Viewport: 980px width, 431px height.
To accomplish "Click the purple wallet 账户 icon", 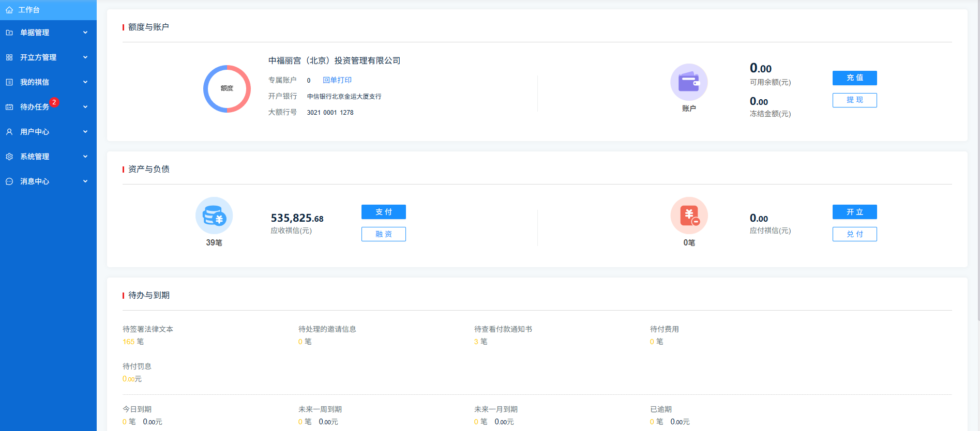I will (x=689, y=82).
